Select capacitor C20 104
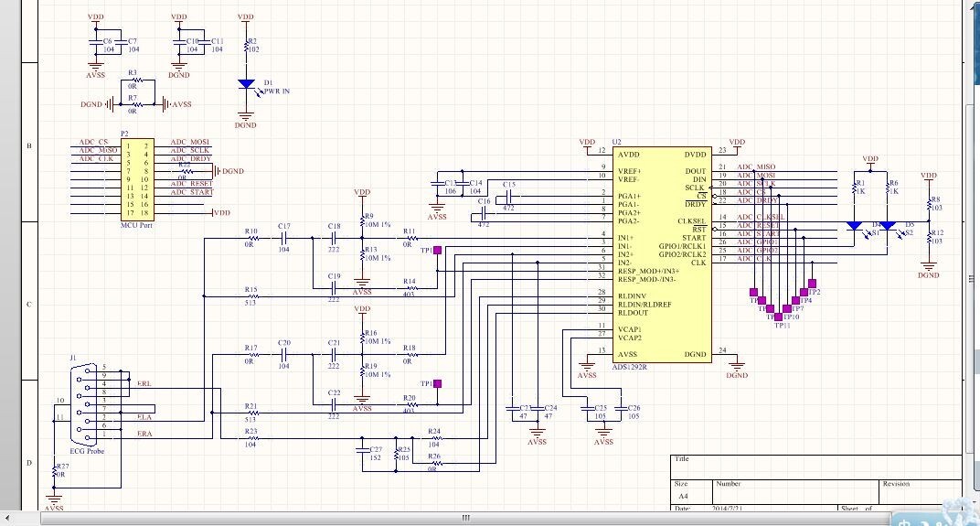980x526 pixels. [283, 355]
